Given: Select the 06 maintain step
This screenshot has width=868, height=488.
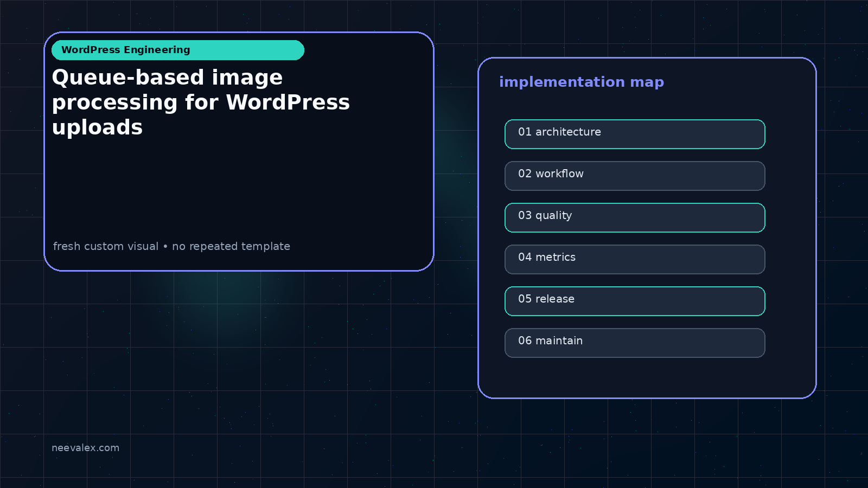Looking at the screenshot, I should pos(635,343).
